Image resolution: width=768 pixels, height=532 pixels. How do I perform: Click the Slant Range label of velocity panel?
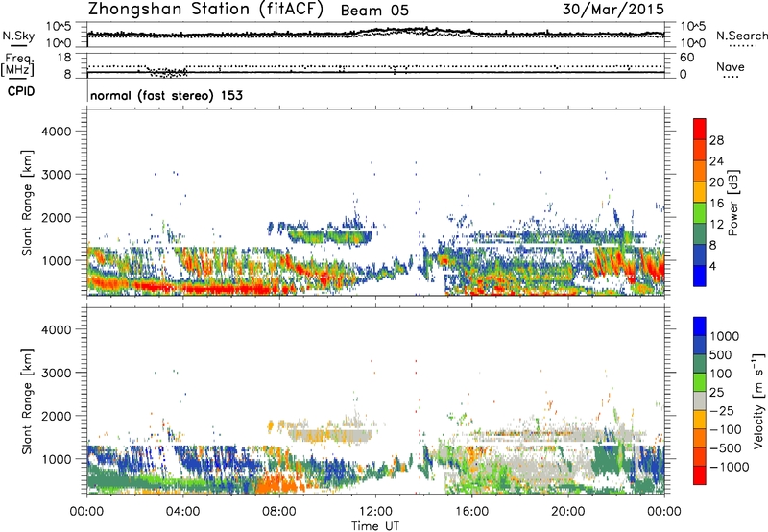(27, 401)
